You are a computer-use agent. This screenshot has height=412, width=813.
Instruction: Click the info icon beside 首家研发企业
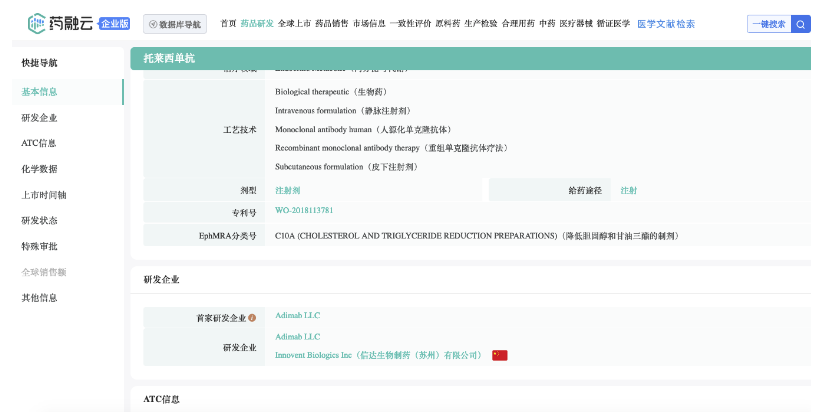coord(252,318)
